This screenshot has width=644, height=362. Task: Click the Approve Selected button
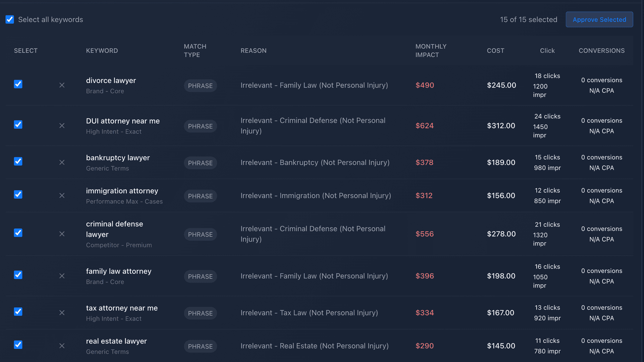(x=599, y=19)
